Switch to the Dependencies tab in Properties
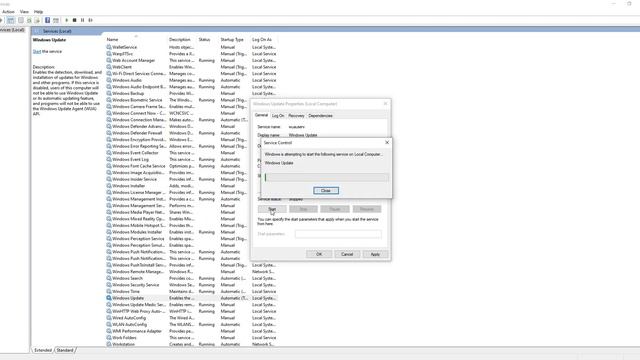The height and width of the screenshot is (360, 640). (x=320, y=116)
